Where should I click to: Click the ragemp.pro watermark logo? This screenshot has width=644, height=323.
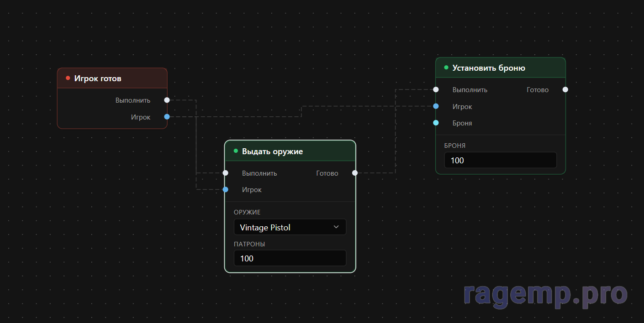(x=545, y=294)
